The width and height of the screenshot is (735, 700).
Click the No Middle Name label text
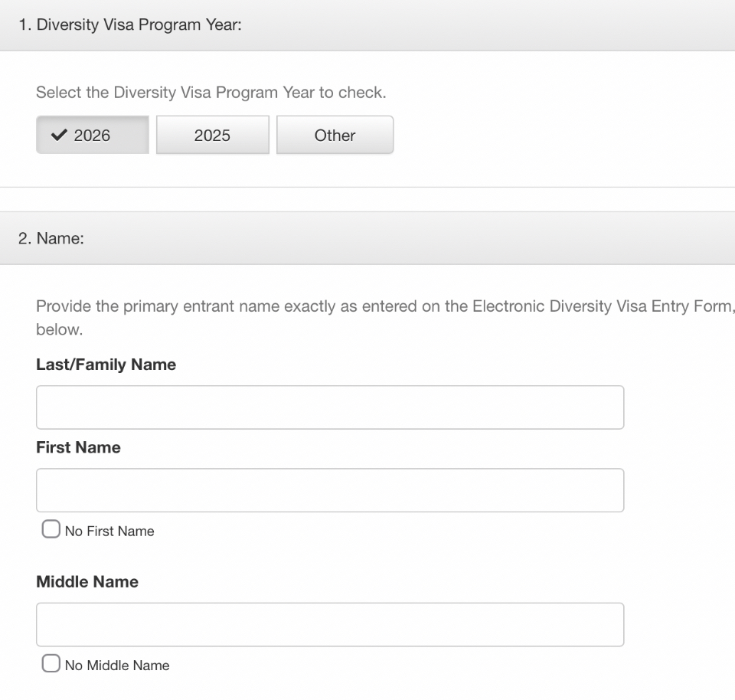click(x=117, y=666)
